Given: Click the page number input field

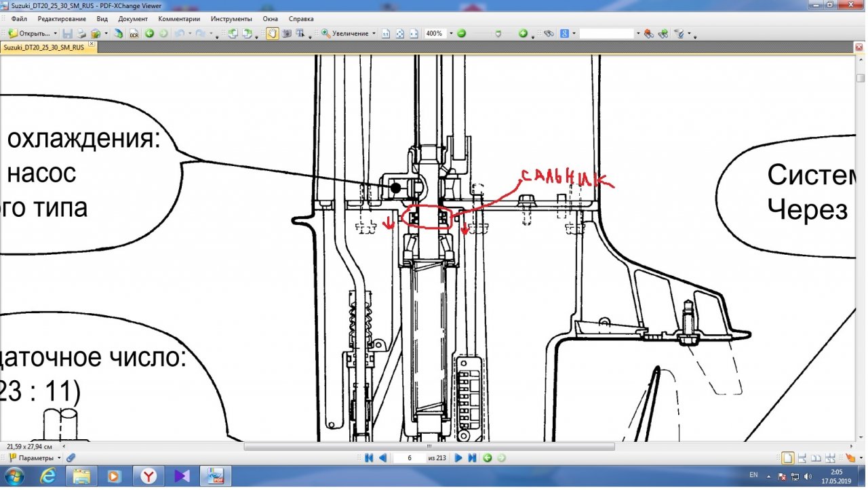Looking at the screenshot, I should pyautogui.click(x=410, y=458).
